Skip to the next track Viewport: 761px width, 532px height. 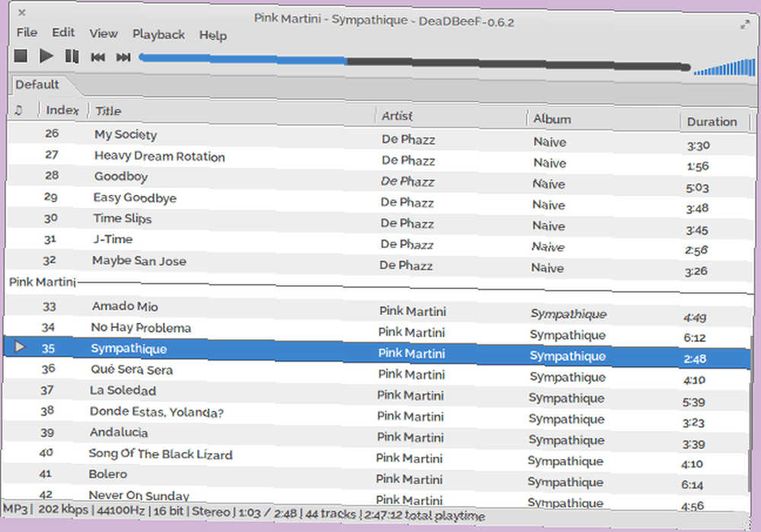(123, 57)
